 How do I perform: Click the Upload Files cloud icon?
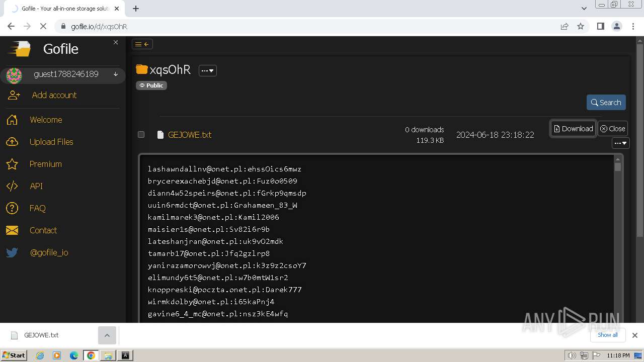[12, 142]
